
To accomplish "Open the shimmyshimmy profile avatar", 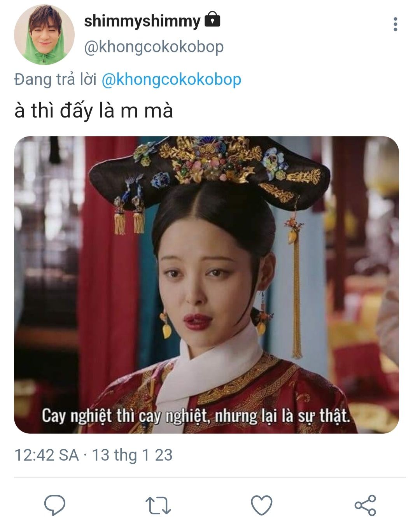I will point(44,35).
